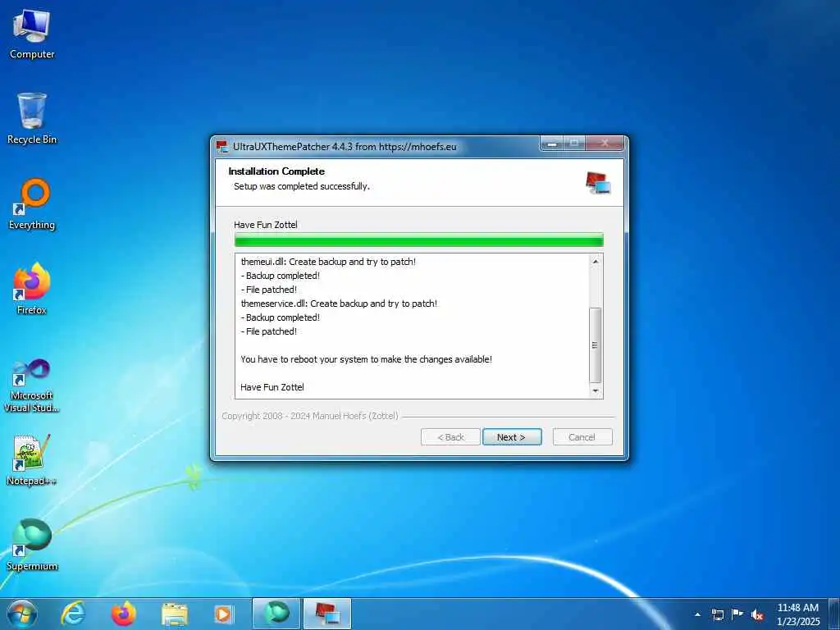Open the Computer desktop icon
The image size is (840, 630).
coord(32,35)
